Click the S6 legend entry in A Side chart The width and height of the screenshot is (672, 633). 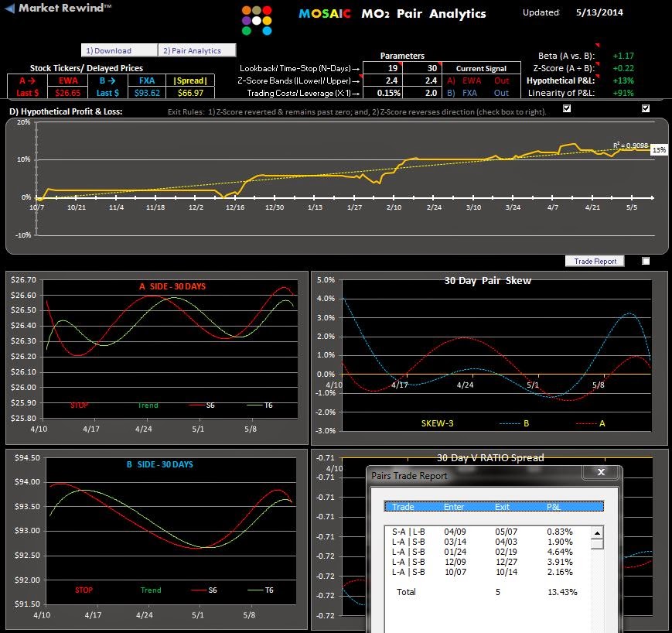click(x=201, y=405)
